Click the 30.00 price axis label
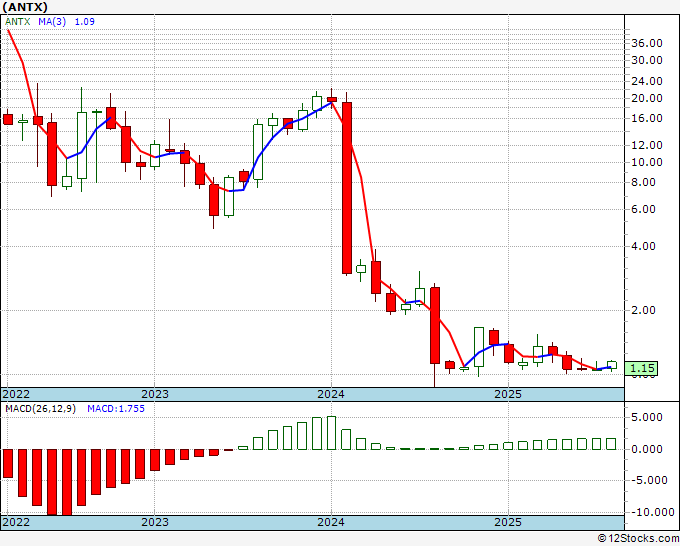The width and height of the screenshot is (680, 546). tap(647, 61)
